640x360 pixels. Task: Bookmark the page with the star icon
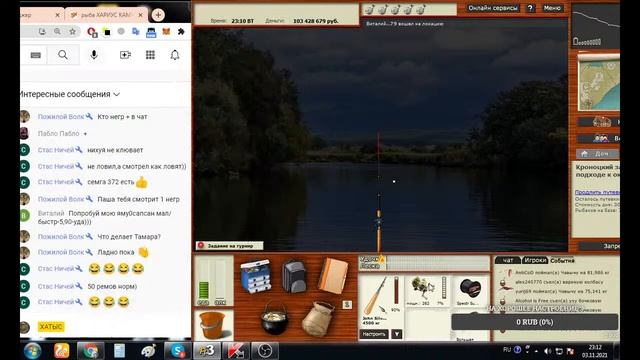point(72,31)
